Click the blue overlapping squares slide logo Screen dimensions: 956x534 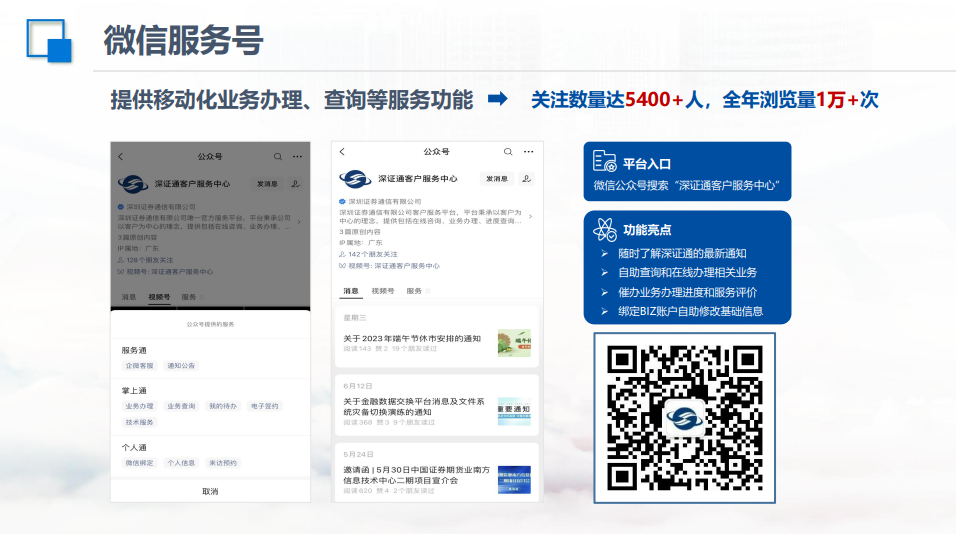coord(49,41)
